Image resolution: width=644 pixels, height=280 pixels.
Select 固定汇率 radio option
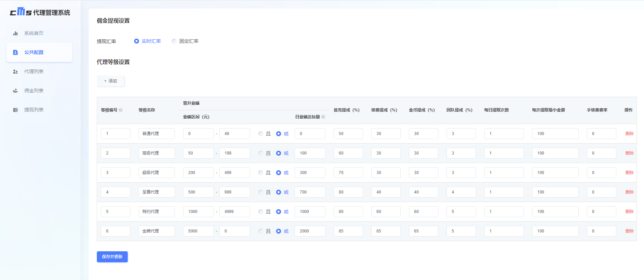pyautogui.click(x=185, y=41)
